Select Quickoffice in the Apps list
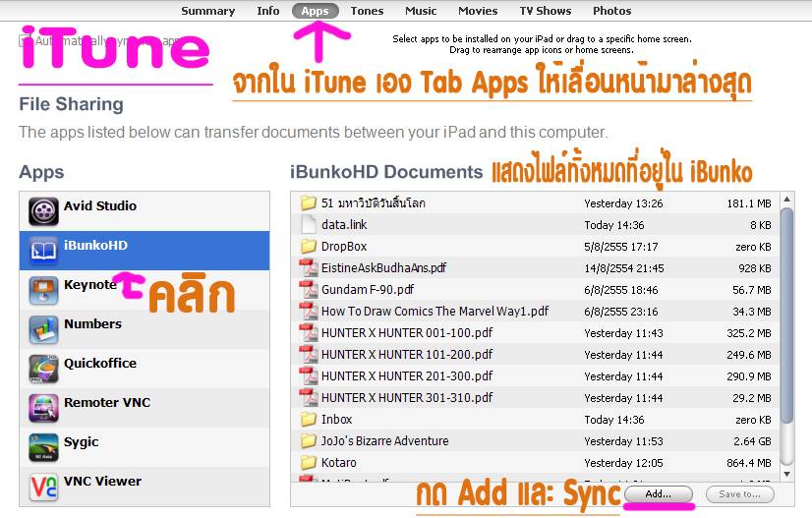This screenshot has height=518, width=812. pyautogui.click(x=145, y=369)
